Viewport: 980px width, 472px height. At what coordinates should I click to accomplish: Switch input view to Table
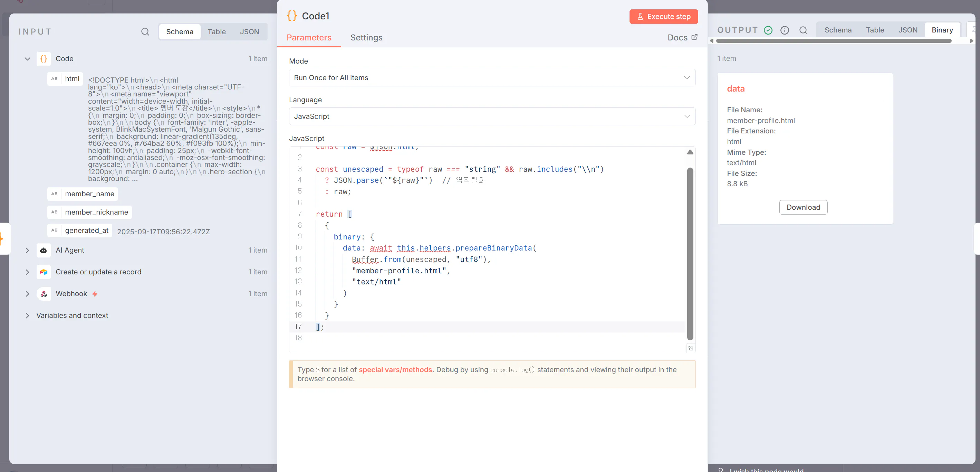pyautogui.click(x=217, y=31)
